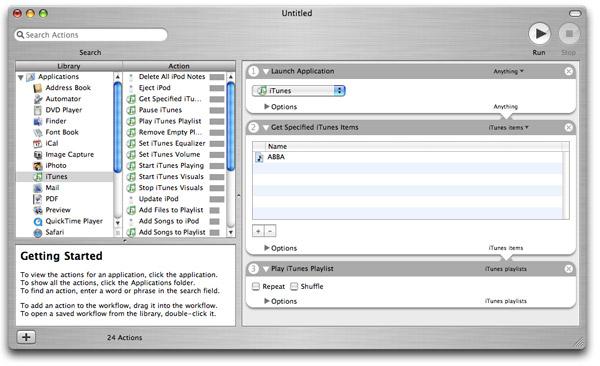Screen dimensions: 600x366
Task: Choose the Stop iTunes Visuals action
Action: click(x=175, y=188)
